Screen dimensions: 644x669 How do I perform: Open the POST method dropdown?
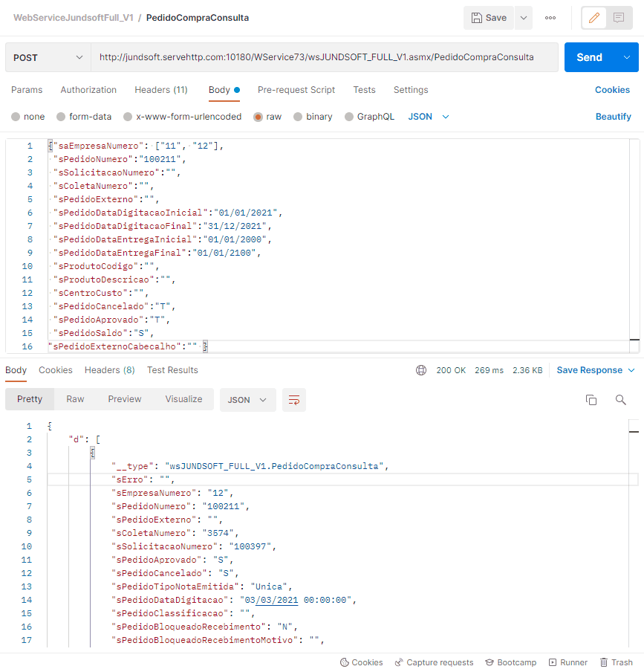tap(48, 57)
